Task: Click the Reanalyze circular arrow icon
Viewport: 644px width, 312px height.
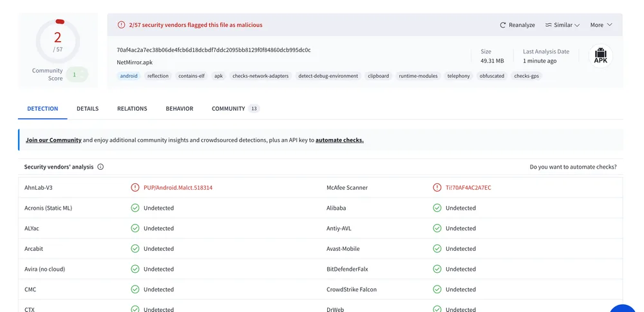Action: [503, 25]
